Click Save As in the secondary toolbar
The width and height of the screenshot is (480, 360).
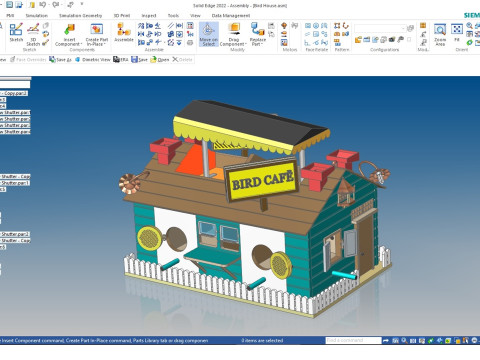click(60, 60)
